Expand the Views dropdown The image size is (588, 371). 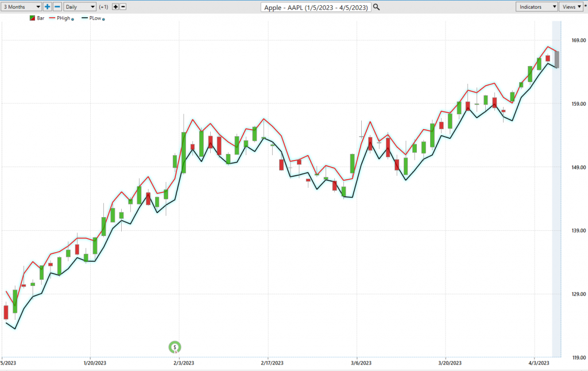pyautogui.click(x=571, y=7)
